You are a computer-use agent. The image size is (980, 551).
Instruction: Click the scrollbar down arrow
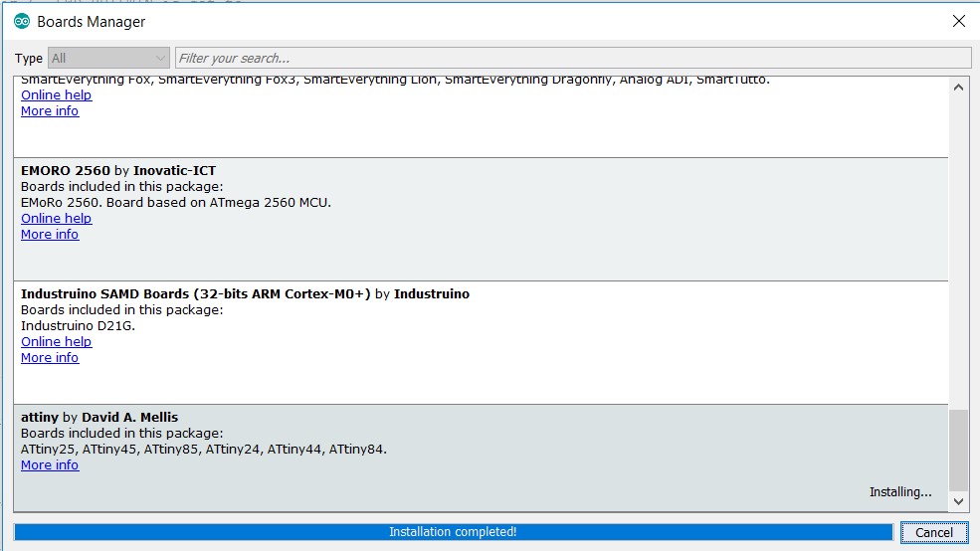958,501
